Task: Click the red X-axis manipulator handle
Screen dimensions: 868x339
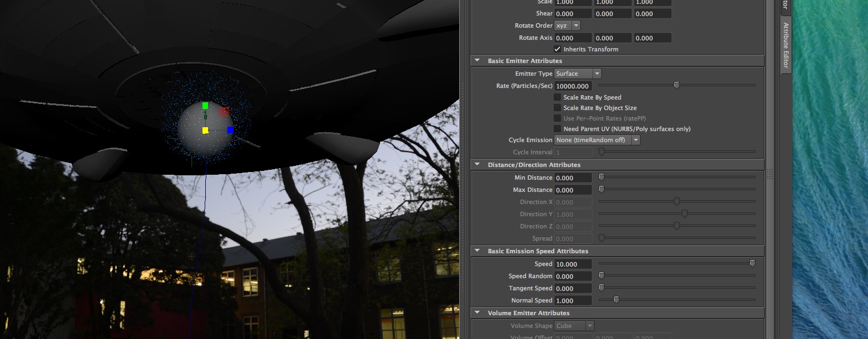Action: tap(224, 112)
